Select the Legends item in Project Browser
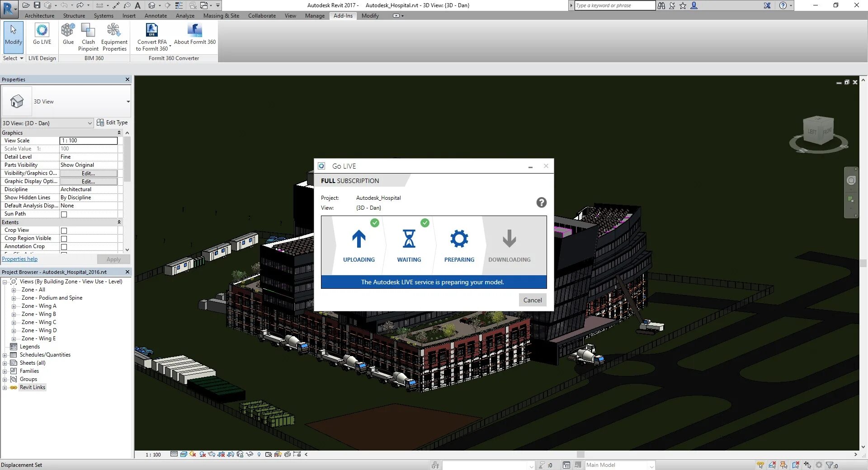This screenshot has width=868, height=470. (x=30, y=347)
